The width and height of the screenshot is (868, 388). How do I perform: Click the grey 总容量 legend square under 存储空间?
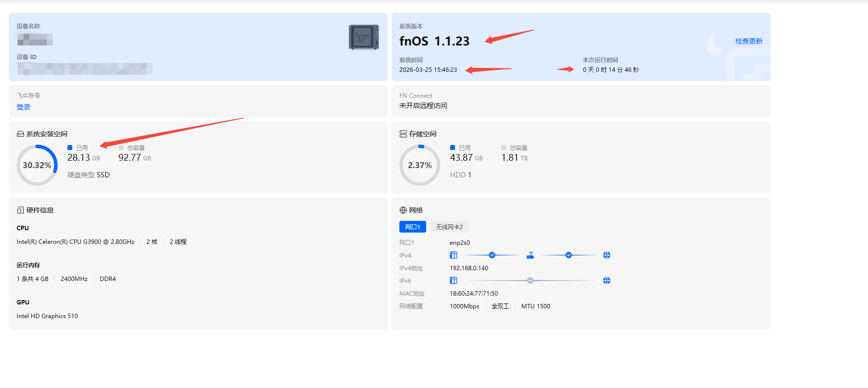pos(504,148)
